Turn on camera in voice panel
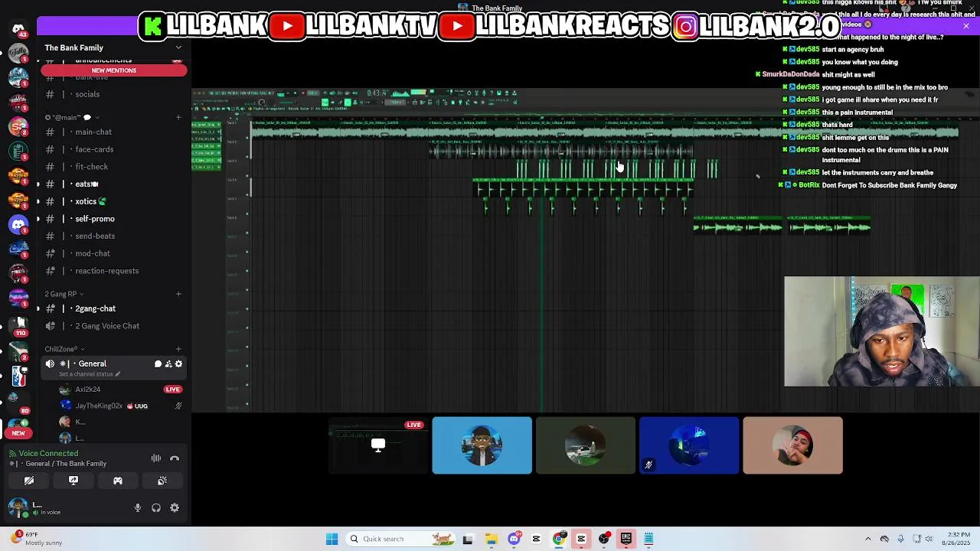 click(29, 481)
